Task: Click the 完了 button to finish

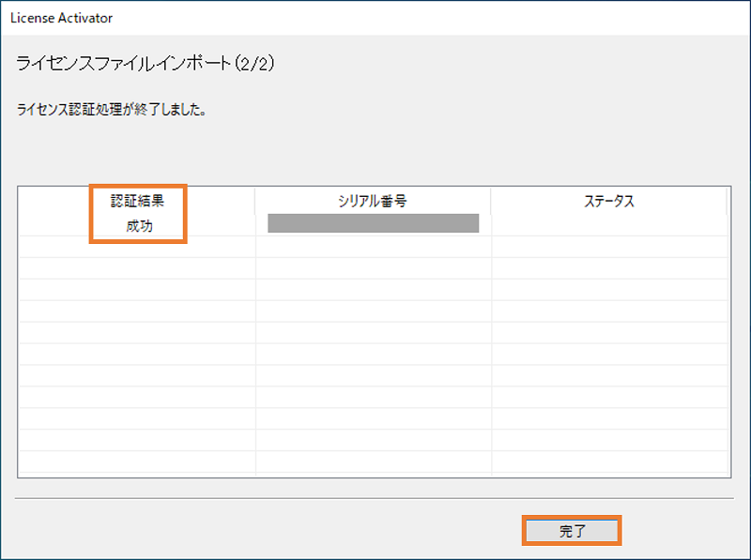Action: pos(572,530)
